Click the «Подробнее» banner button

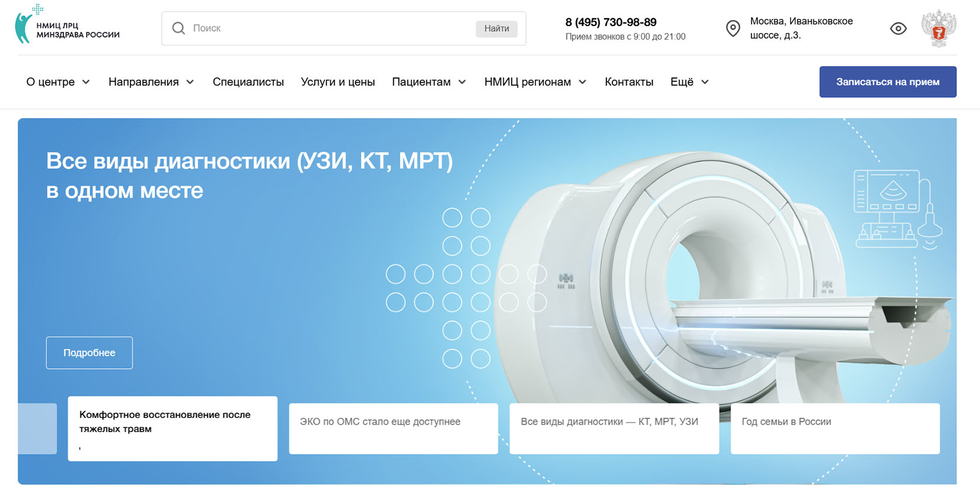[x=89, y=352]
